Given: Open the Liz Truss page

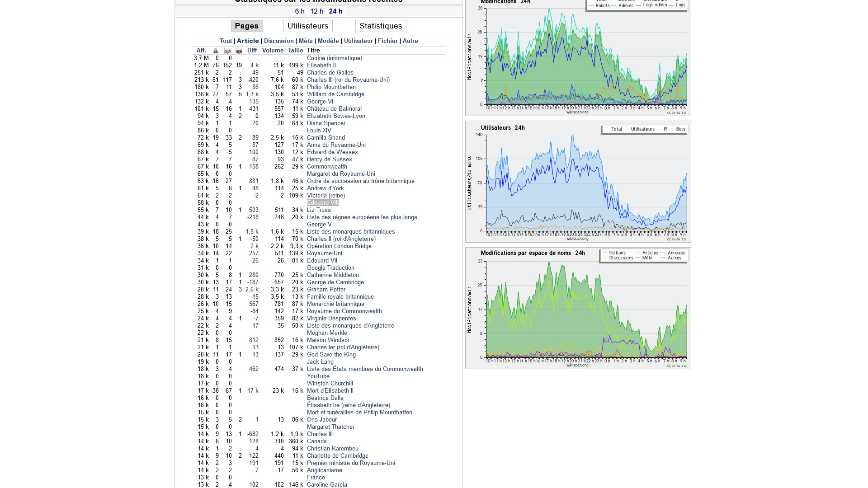Looking at the screenshot, I should 319,210.
